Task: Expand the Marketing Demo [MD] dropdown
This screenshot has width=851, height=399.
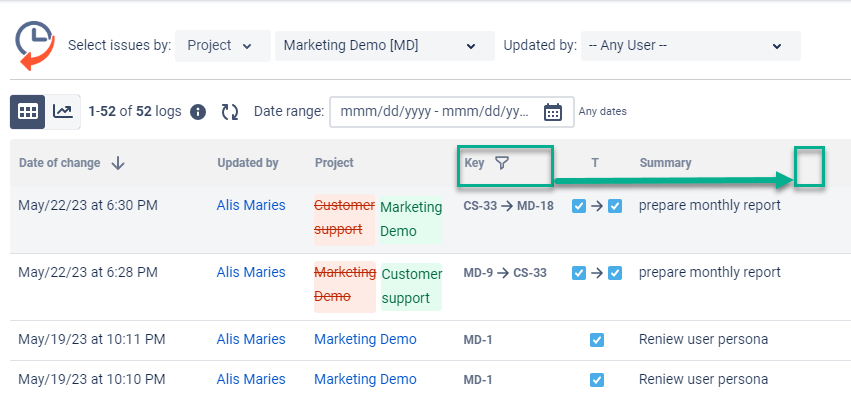Action: point(385,46)
